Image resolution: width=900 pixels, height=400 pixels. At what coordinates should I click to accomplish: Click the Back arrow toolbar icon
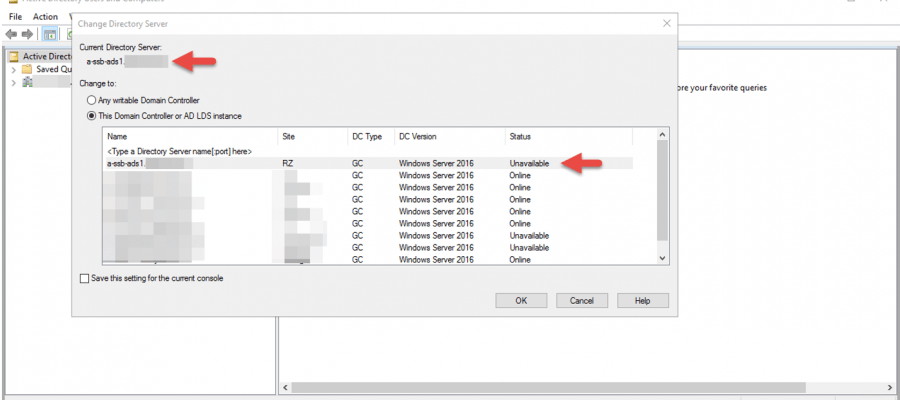click(x=11, y=34)
